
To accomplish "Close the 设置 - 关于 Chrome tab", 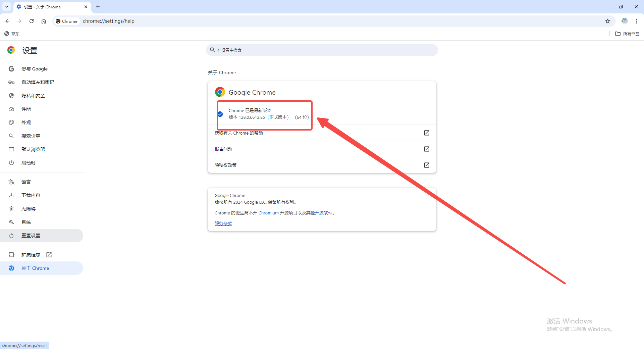I will click(x=86, y=7).
